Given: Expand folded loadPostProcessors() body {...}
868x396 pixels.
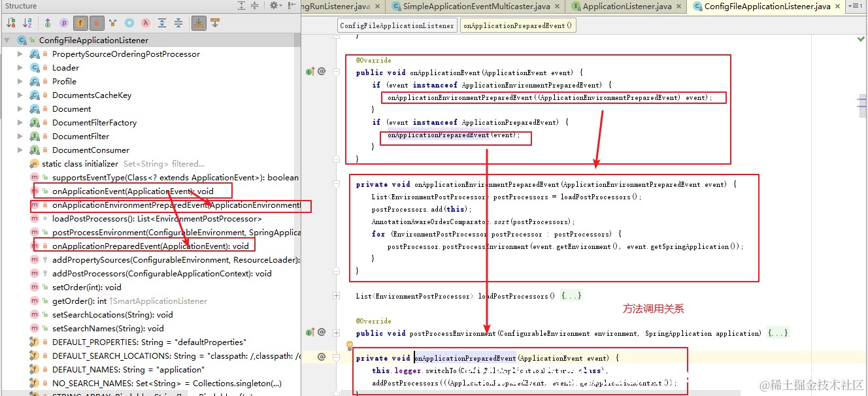Looking at the screenshot, I should (571, 296).
